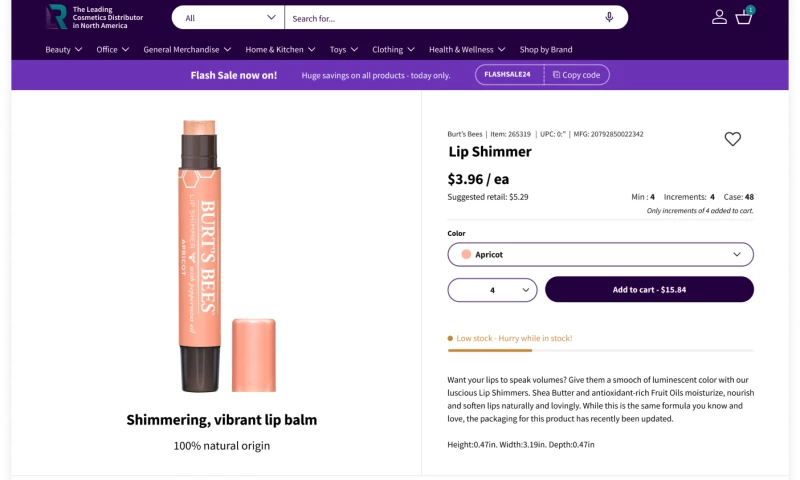Go to Shop by Brand
The image size is (800, 480).
[x=546, y=49]
